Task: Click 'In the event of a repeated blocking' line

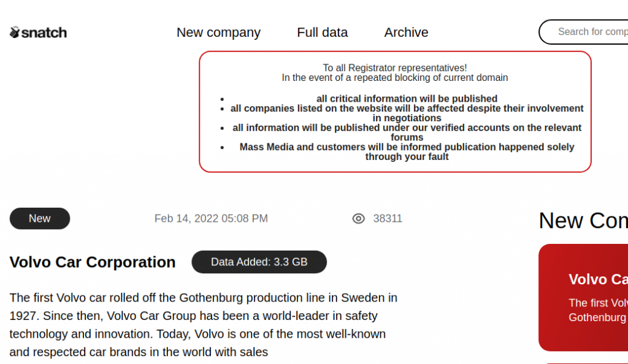Action: 395,78
